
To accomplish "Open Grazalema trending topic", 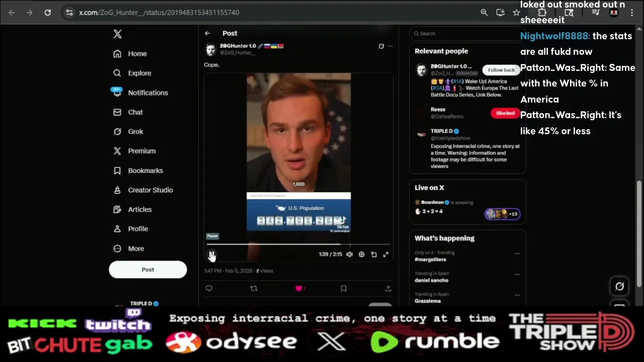I will (428, 301).
